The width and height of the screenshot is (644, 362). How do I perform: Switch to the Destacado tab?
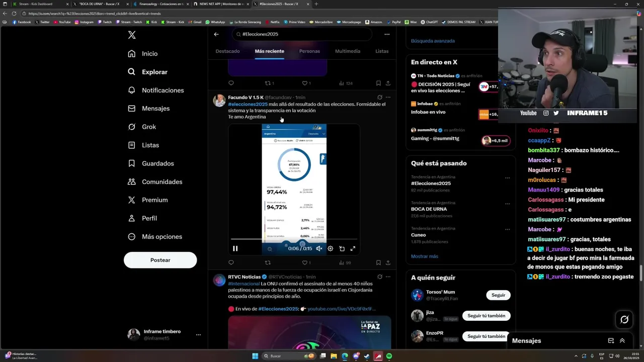(227, 51)
